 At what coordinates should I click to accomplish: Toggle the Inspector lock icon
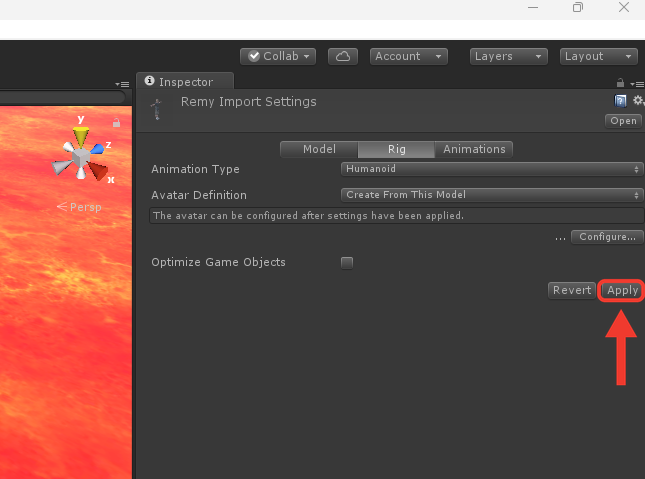point(620,83)
